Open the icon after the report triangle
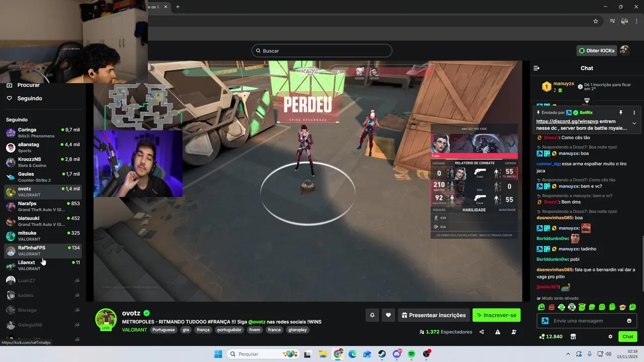644x362 pixels. [514, 332]
